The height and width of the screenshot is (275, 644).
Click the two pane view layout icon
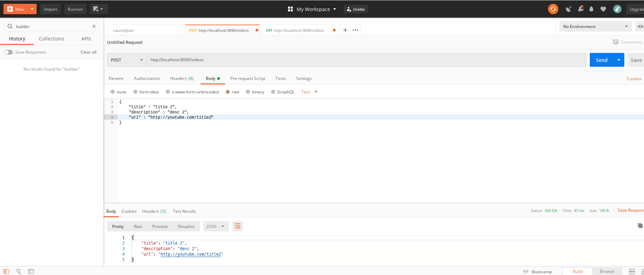[x=632, y=272]
